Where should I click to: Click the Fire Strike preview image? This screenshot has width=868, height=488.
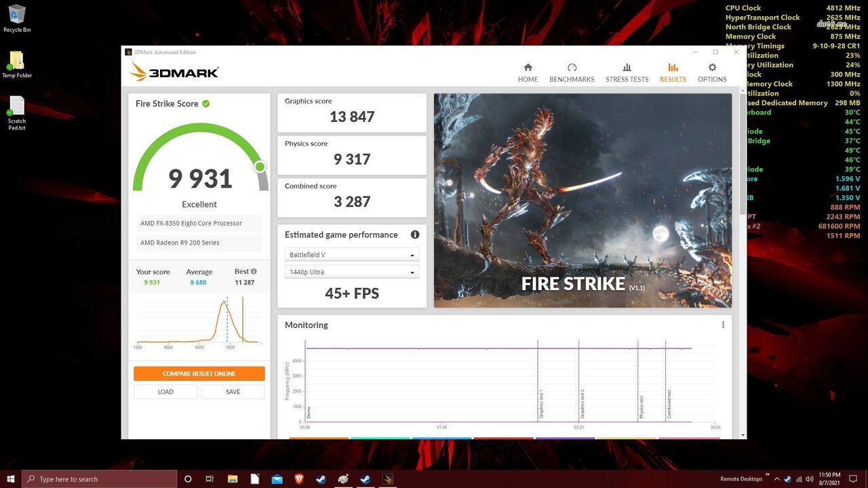[583, 200]
